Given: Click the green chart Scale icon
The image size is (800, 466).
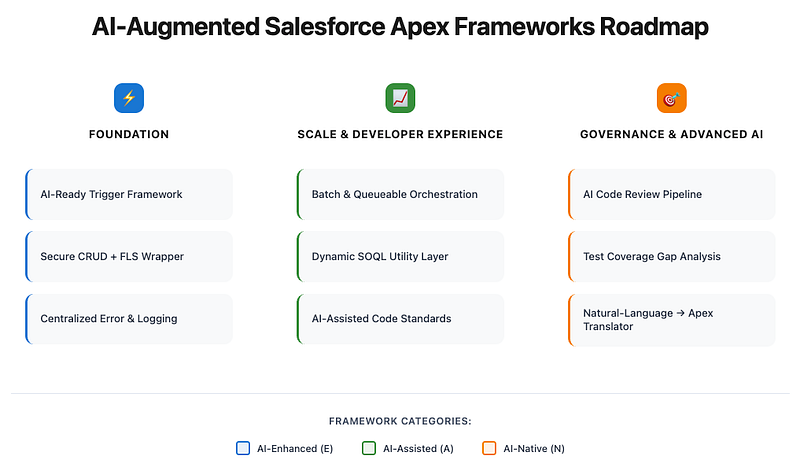Looking at the screenshot, I should (x=400, y=98).
